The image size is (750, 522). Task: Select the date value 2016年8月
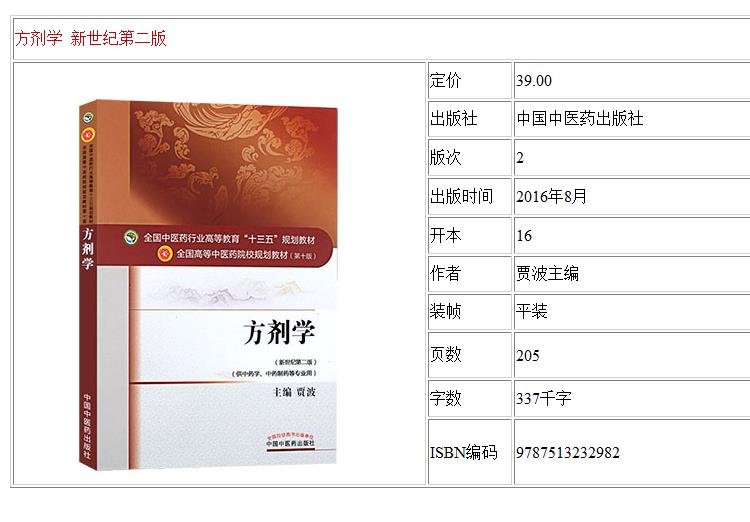click(x=551, y=196)
